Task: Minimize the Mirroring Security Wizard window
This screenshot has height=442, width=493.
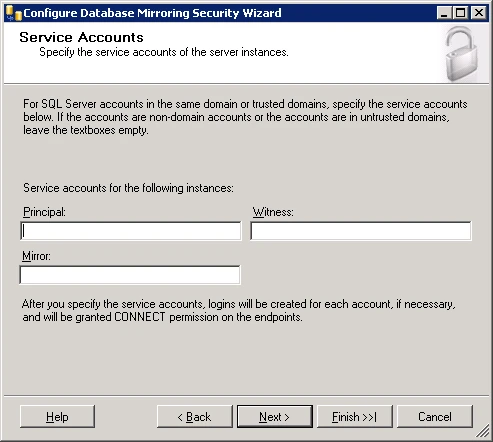Action: coord(444,13)
